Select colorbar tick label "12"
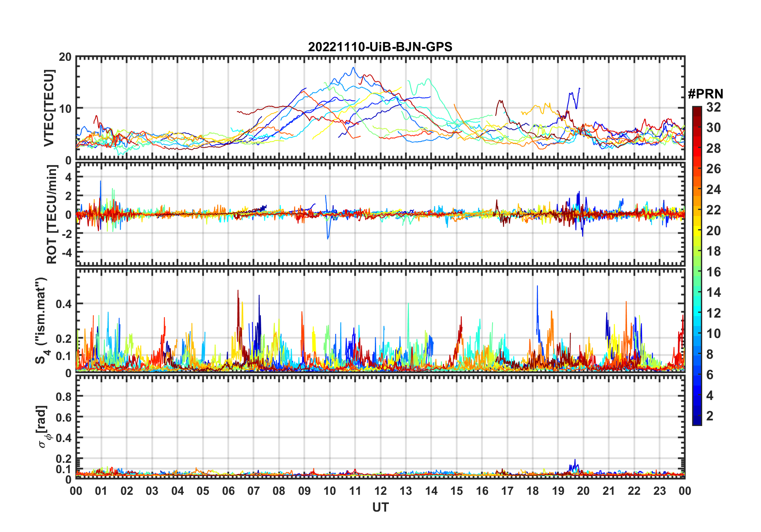The width and height of the screenshot is (761, 532). coord(713,313)
